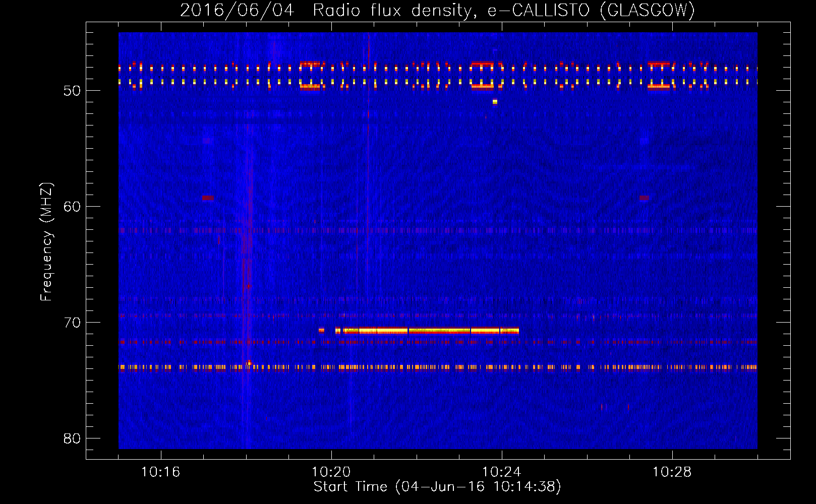Click the 'Frequency (MHZ)' axis label

tap(46, 242)
